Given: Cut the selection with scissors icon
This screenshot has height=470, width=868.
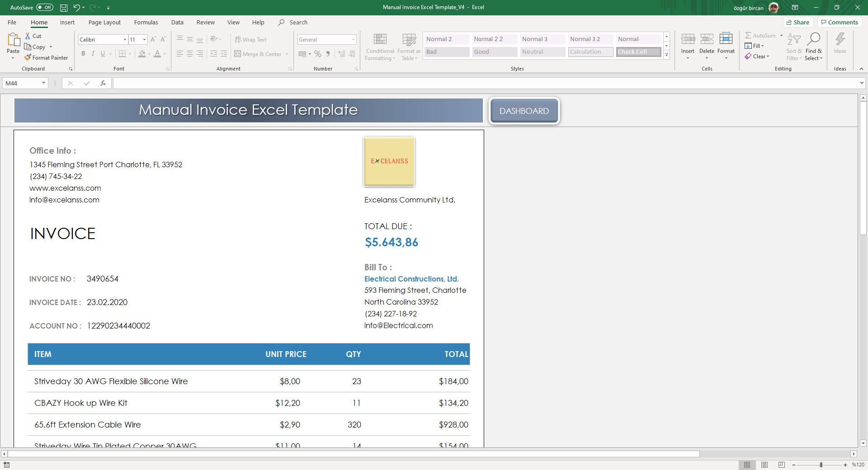Looking at the screenshot, I should coord(28,36).
